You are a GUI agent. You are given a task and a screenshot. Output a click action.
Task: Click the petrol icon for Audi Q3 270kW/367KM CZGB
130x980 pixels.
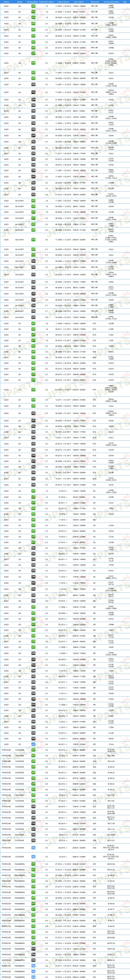tap(33, 543)
